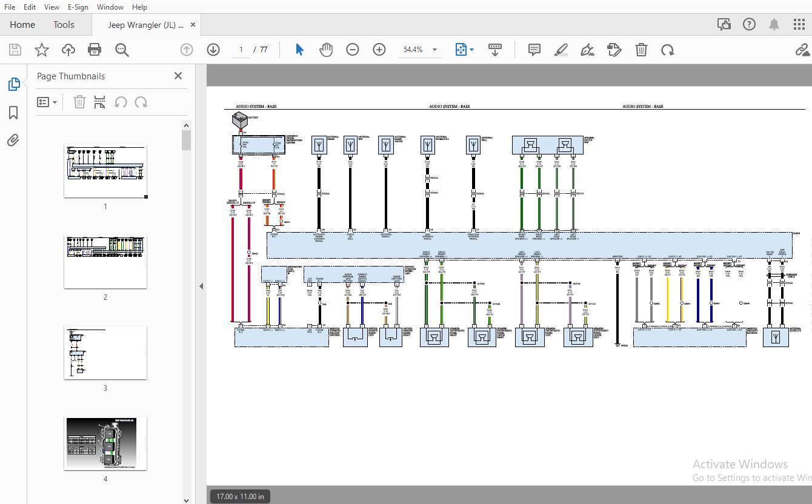Open the Bookmarks sidebar icon
The height and width of the screenshot is (504, 812).
point(13,113)
